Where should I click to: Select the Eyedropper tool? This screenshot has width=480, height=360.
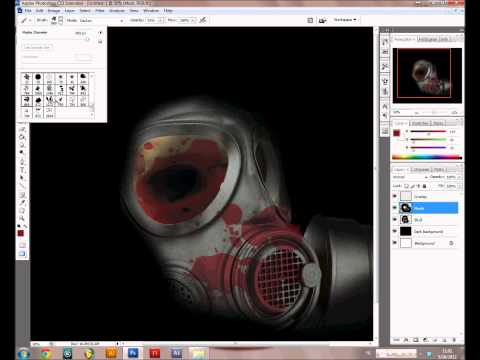coord(22,202)
